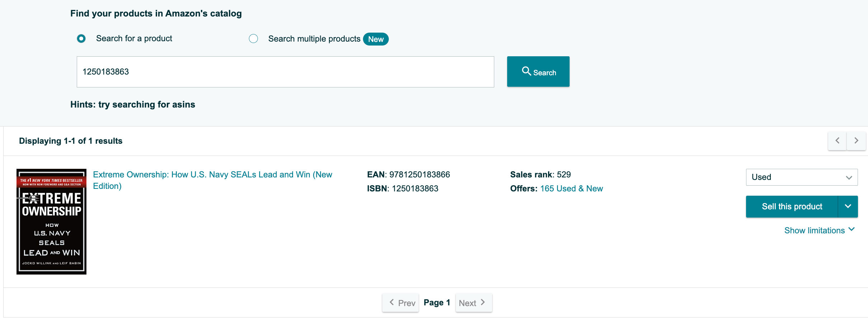Click the Search for a product label
The height and width of the screenshot is (324, 868).
pyautogui.click(x=134, y=38)
